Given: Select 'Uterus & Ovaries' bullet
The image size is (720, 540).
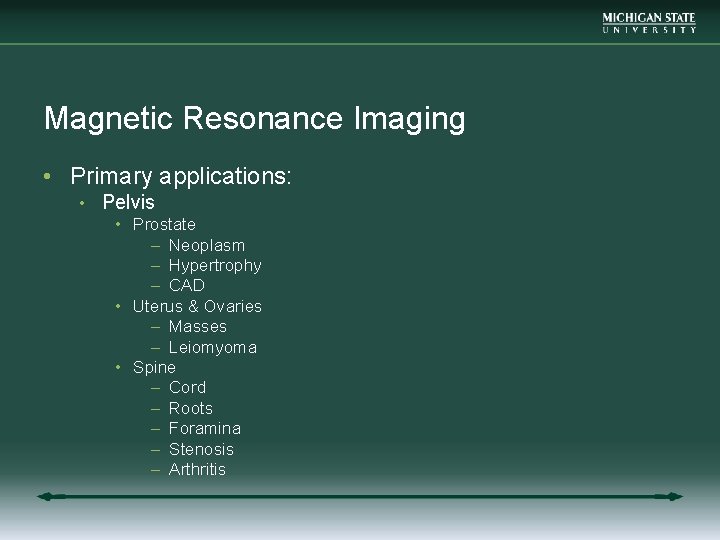Looking at the screenshot, I should (x=197, y=306).
